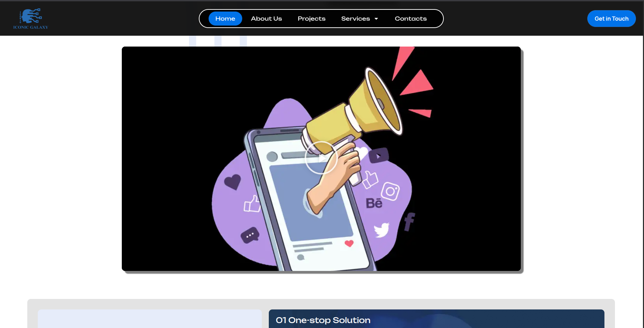Go to the Home page tab
The image size is (644, 328).
[225, 19]
